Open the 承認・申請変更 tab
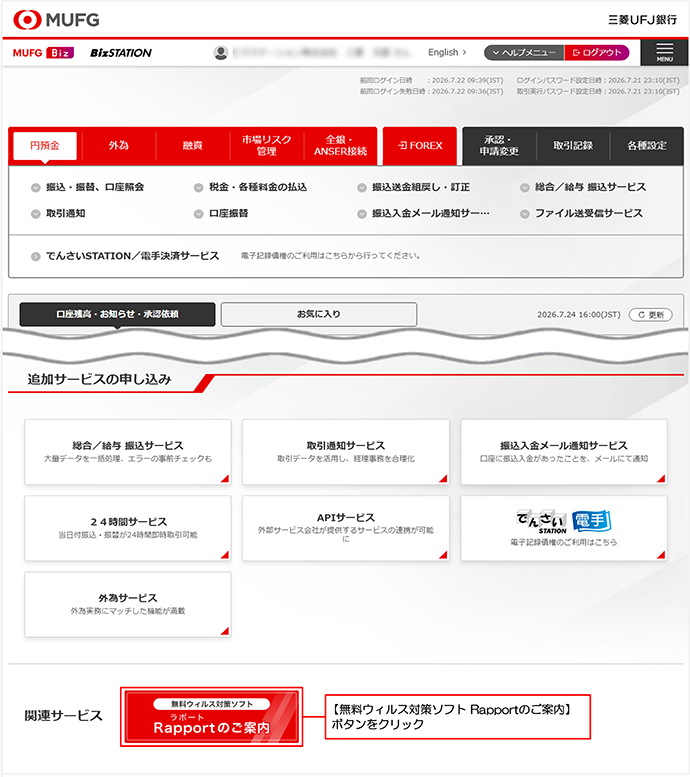This screenshot has height=777, width=690. 499,146
